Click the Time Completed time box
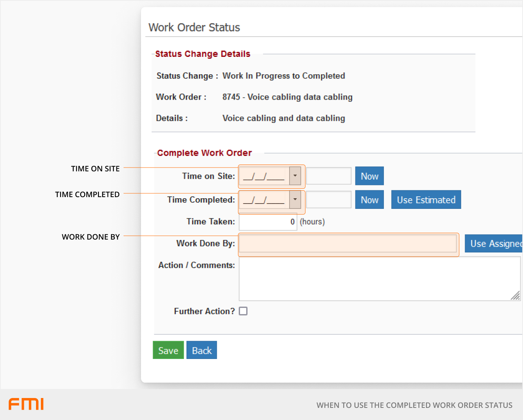Image resolution: width=523 pixels, height=420 pixels. click(329, 200)
